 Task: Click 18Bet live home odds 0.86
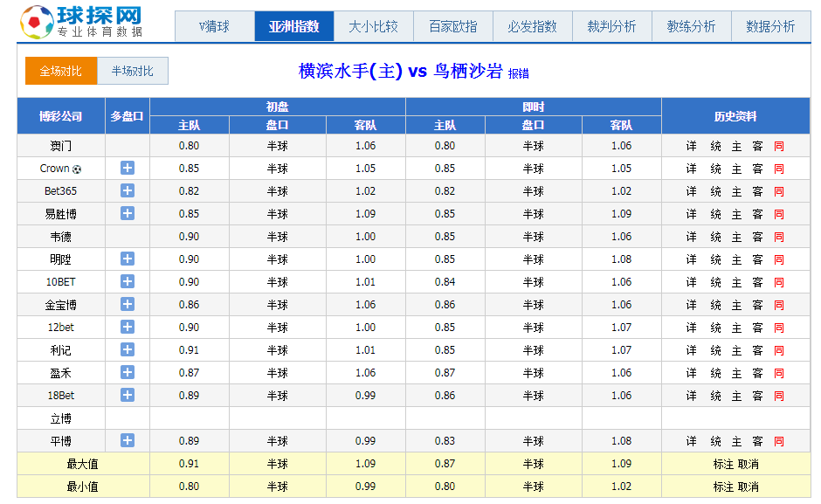(445, 396)
